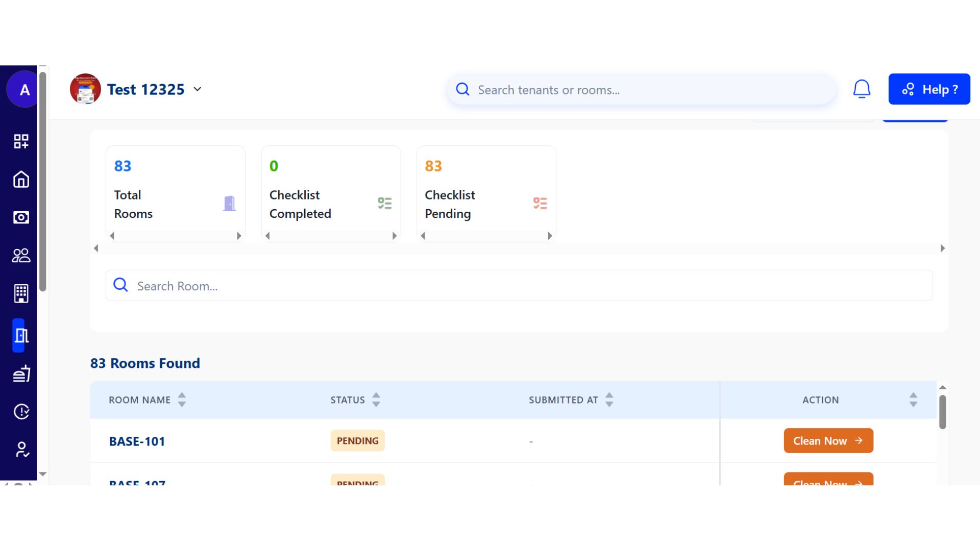Click the Search Room input field

519,286
